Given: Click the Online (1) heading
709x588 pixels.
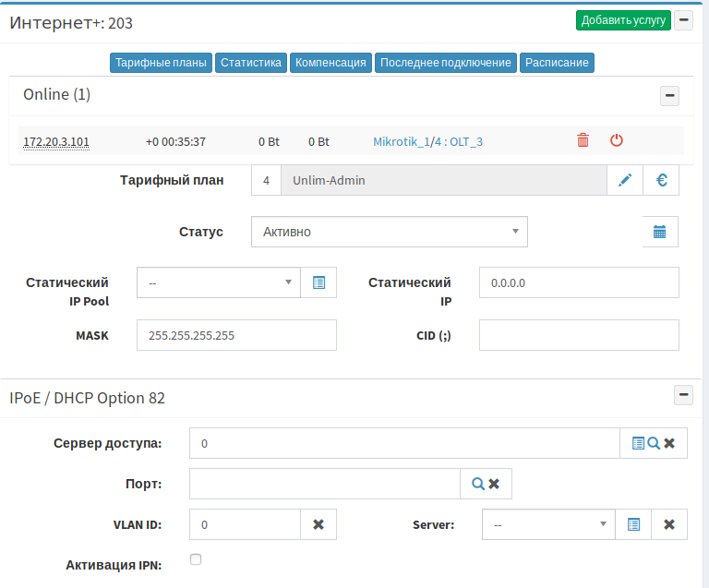Looking at the screenshot, I should click(57, 94).
